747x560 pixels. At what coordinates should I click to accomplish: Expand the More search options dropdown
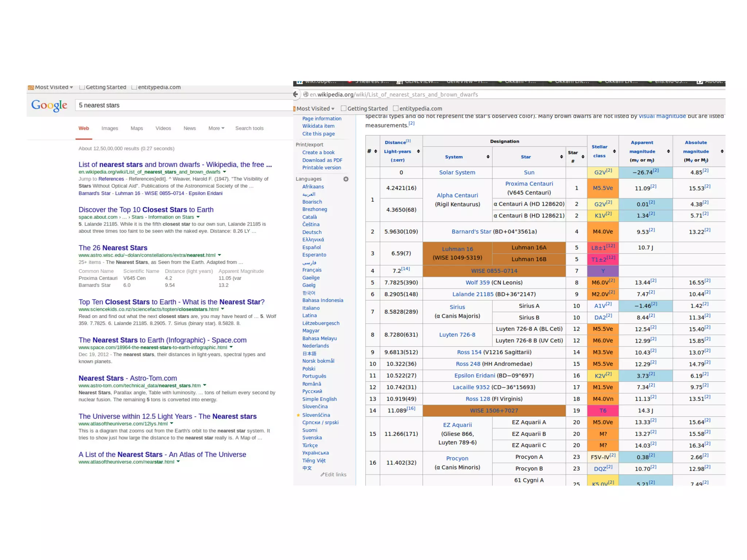[x=216, y=128]
